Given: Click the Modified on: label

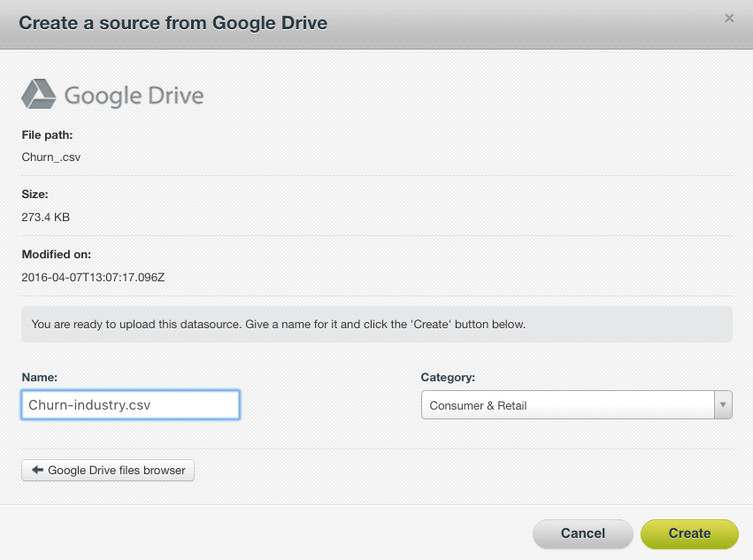Looking at the screenshot, I should click(x=56, y=254).
